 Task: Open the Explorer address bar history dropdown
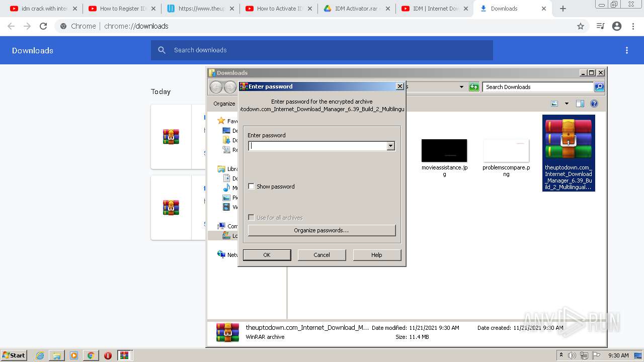pos(461,87)
